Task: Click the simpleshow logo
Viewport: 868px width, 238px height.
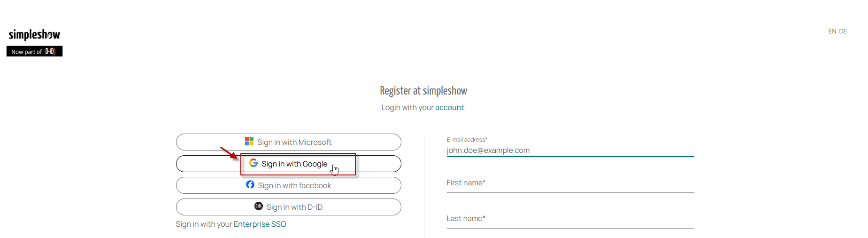Action: coord(34,35)
